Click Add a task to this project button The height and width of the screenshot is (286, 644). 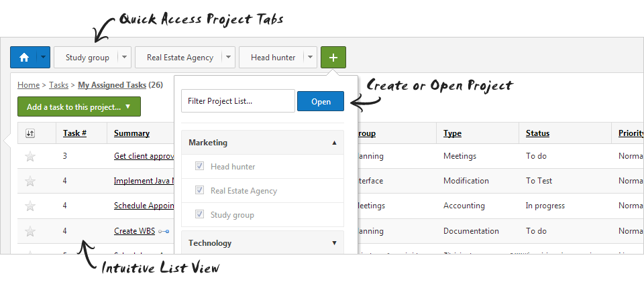click(x=78, y=107)
